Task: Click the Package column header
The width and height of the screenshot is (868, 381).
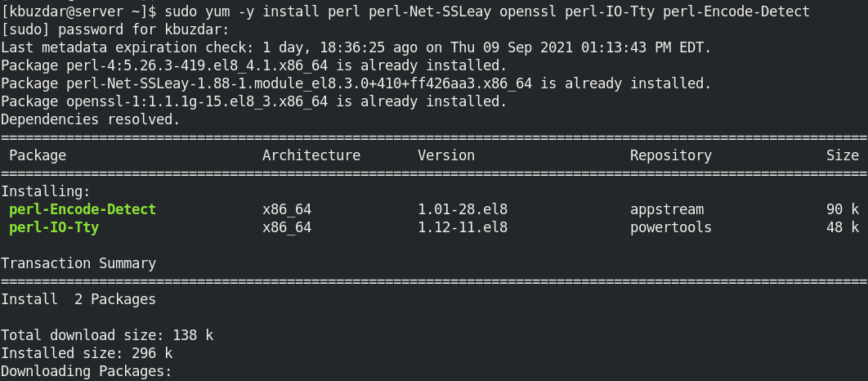Action: click(37, 155)
